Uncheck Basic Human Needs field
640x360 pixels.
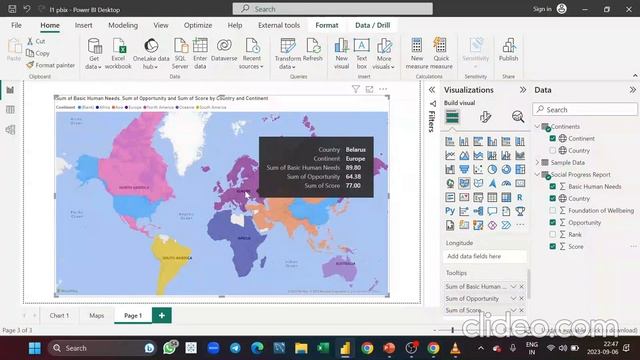click(x=553, y=186)
